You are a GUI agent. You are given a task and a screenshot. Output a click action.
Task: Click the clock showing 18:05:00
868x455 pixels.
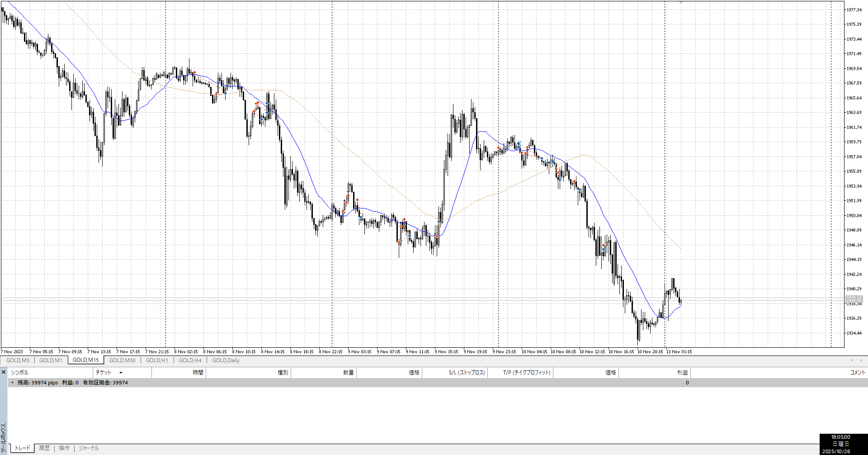click(x=840, y=437)
